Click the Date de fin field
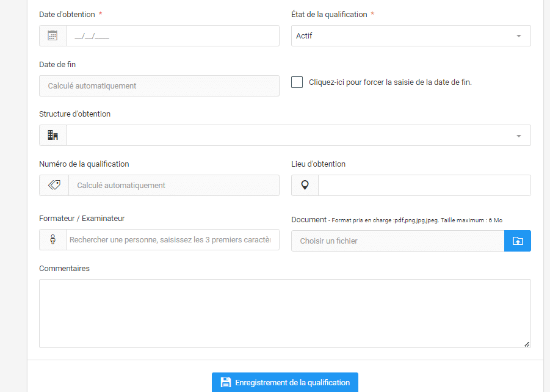This screenshot has height=392, width=550. click(159, 85)
